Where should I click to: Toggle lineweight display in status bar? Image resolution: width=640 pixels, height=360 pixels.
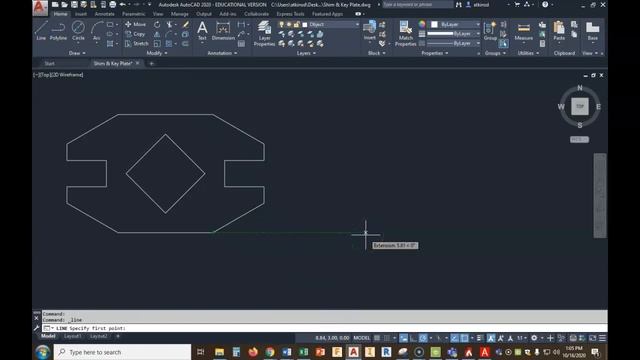click(480, 338)
